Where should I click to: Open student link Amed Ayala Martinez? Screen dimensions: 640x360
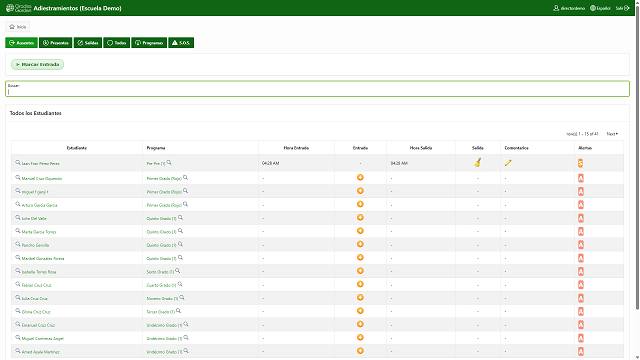40,352
